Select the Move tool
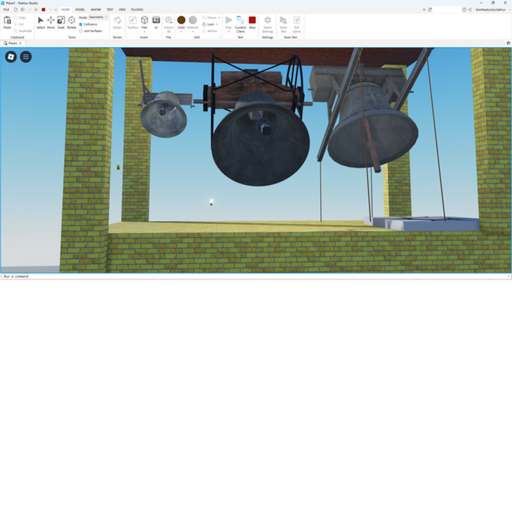This screenshot has width=512, height=512. (51, 22)
